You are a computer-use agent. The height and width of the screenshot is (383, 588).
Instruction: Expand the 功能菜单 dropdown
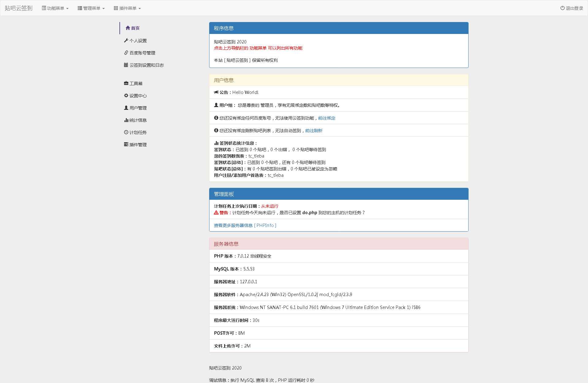[x=55, y=8]
